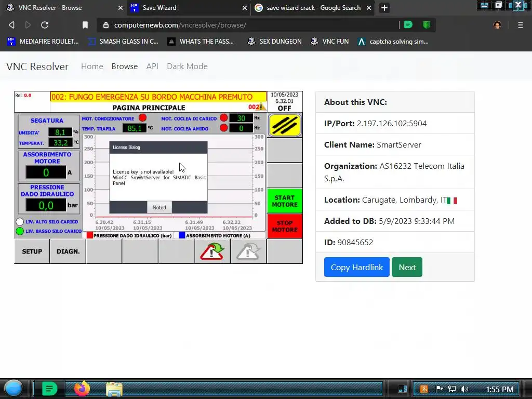Click the padlock icon in address bar
This screenshot has width=532, height=399.
coord(106,25)
